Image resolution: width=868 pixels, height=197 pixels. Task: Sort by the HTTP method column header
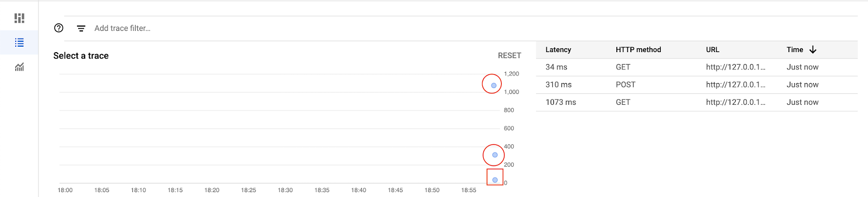tap(639, 49)
